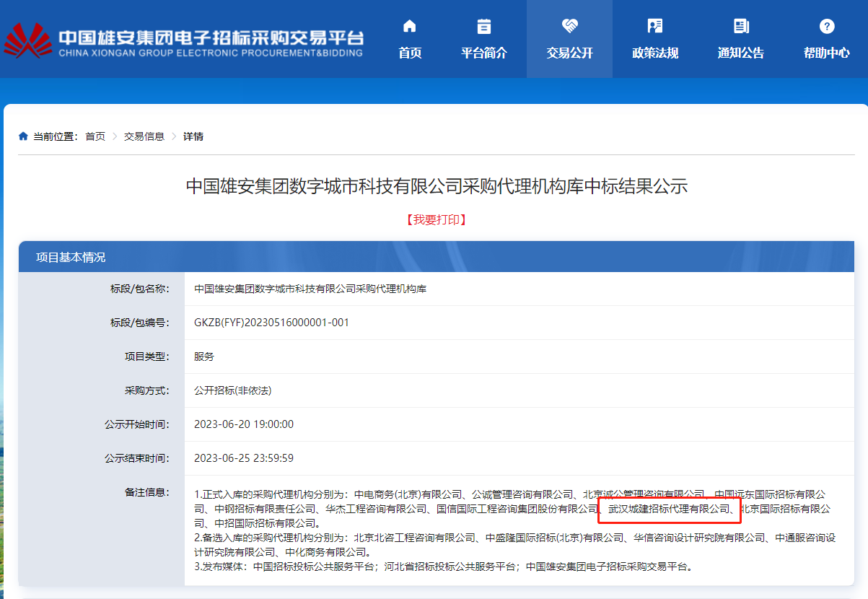Open the 帮助中心 tab
Image resolution: width=868 pixels, height=599 pixels.
coord(827,39)
